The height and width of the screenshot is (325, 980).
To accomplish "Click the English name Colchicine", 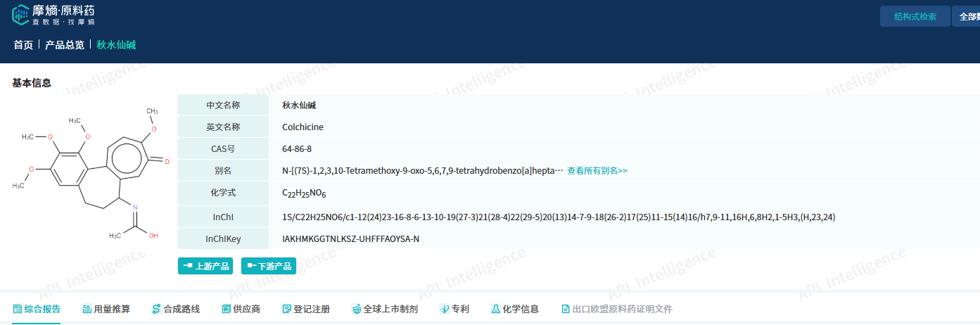I will 303,127.
